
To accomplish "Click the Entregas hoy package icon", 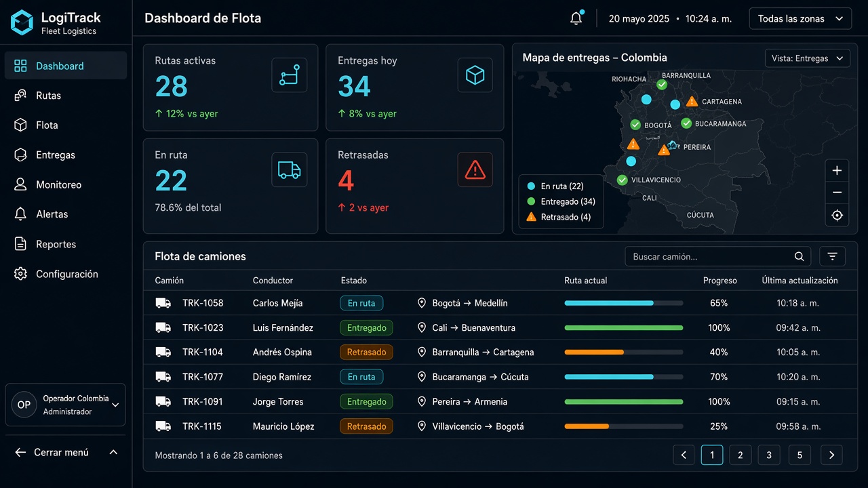I will (x=475, y=75).
